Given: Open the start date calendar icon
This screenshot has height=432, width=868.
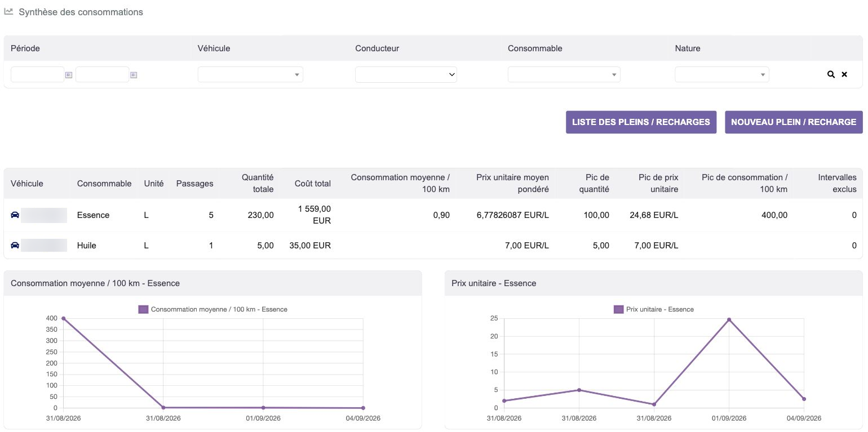Looking at the screenshot, I should [x=69, y=74].
